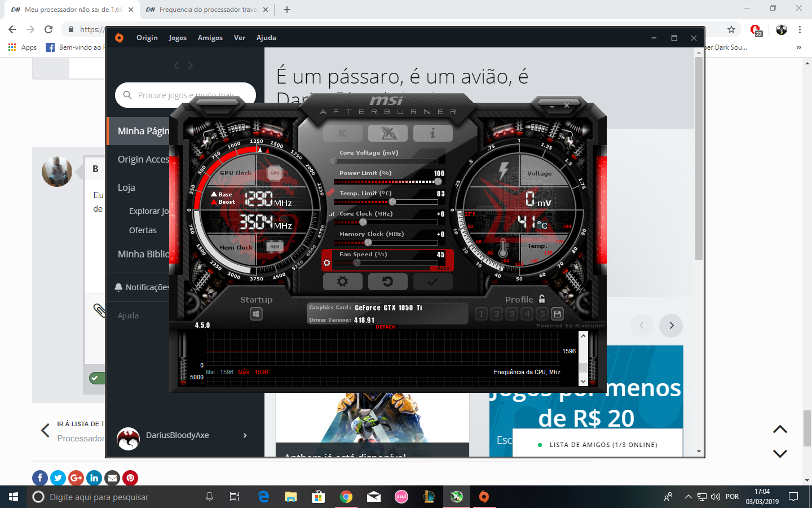Open the Ver menu in Origin
This screenshot has width=812, height=508.
pos(240,38)
